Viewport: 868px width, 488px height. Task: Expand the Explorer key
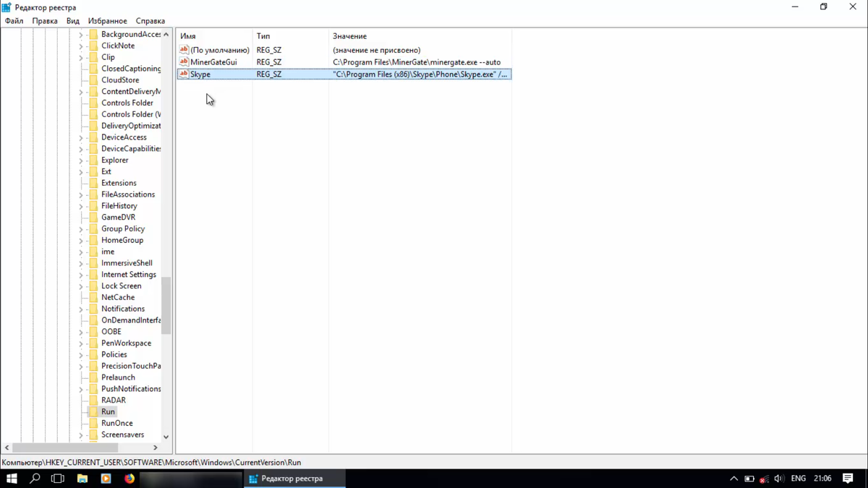[81, 160]
